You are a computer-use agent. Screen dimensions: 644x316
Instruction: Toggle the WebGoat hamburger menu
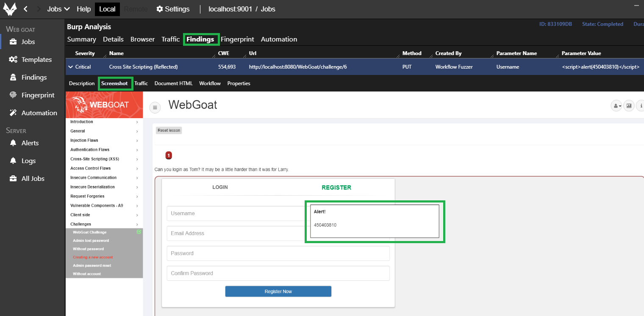pyautogui.click(x=155, y=108)
